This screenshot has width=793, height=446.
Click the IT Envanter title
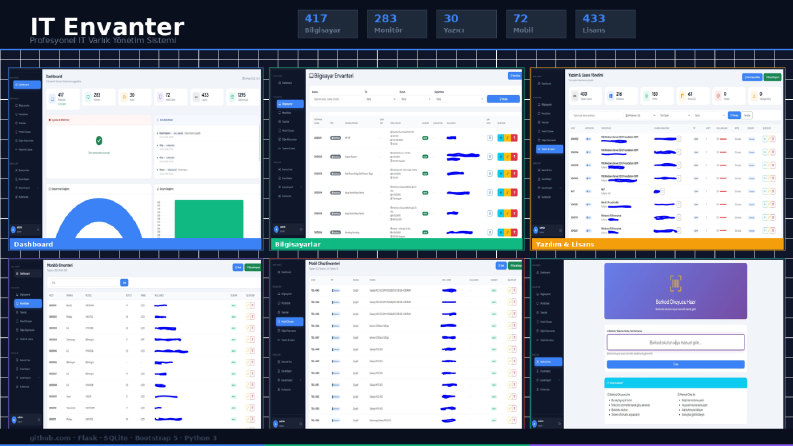tap(107, 27)
